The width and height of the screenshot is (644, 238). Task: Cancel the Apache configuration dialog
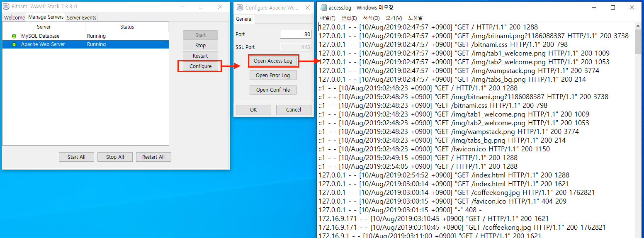[294, 110]
